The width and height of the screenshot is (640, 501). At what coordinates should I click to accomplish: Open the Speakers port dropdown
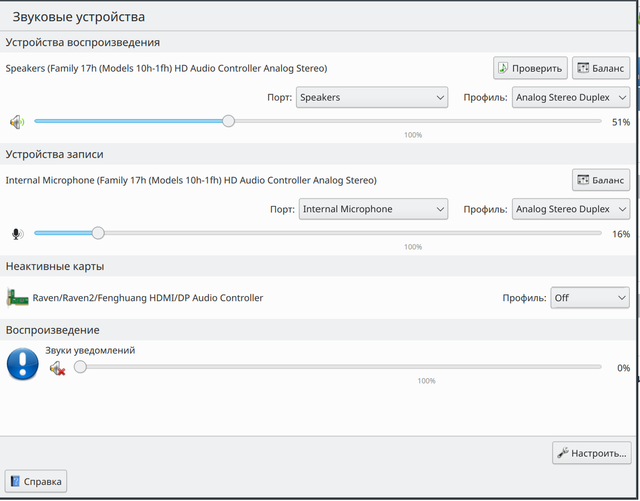372,97
